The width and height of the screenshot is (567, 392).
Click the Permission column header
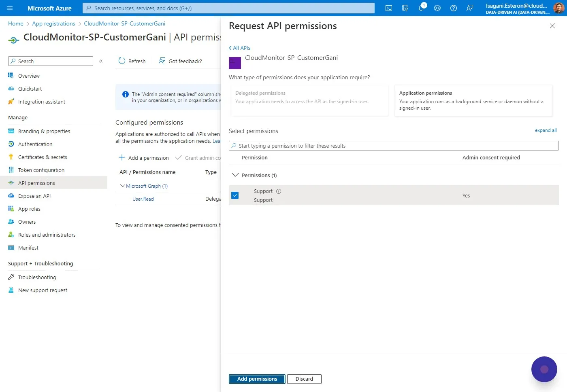[255, 158]
